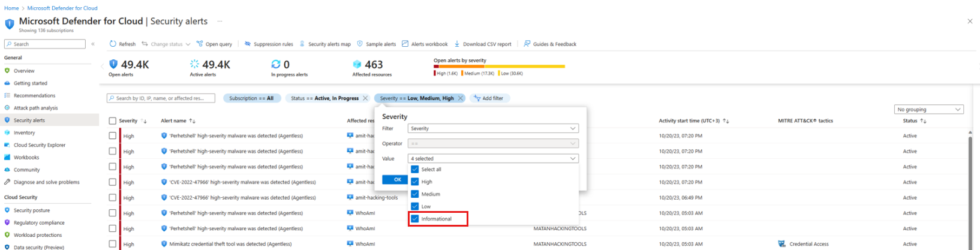The width and height of the screenshot is (980, 250).
Task: Click the severity distribution color bar
Action: (499, 67)
